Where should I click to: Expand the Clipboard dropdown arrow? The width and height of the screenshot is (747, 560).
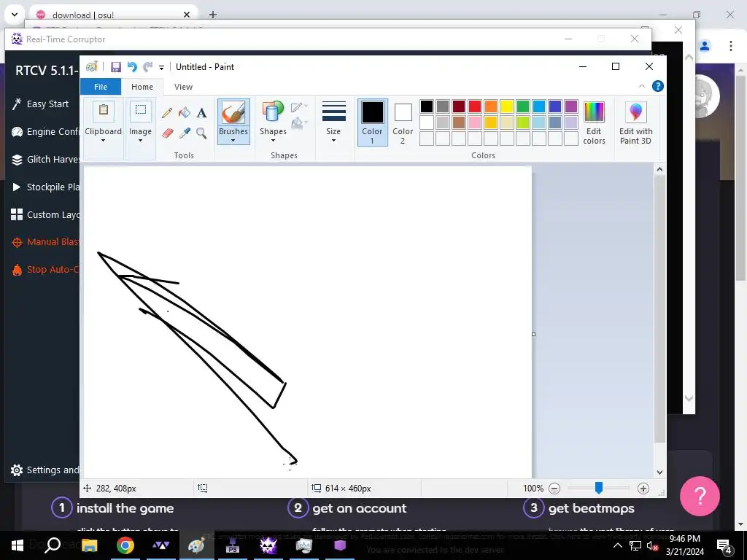click(x=104, y=140)
